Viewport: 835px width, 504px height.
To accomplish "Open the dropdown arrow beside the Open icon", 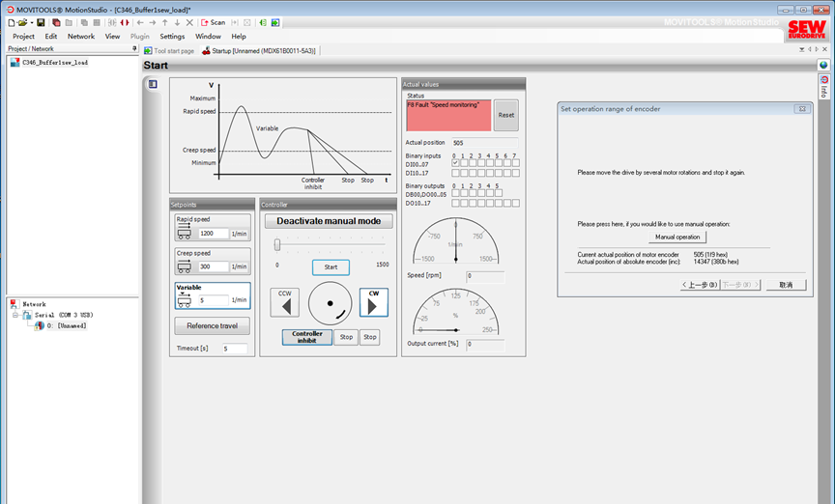I will [32, 22].
